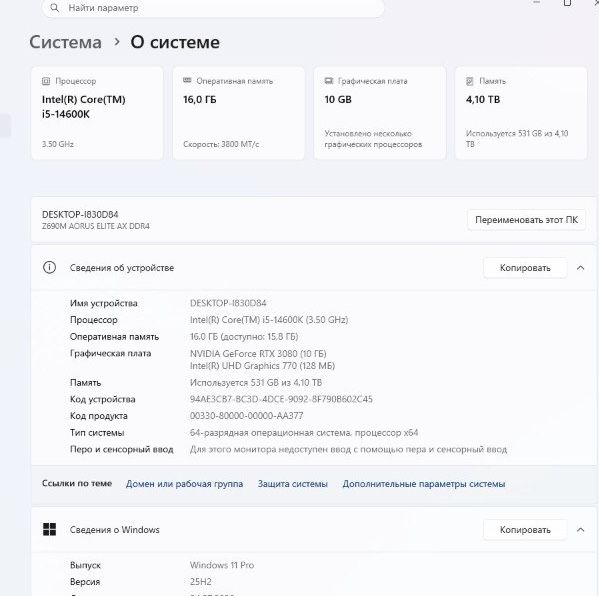Open the Память card showing 4,10 ТВ
Viewport: 599px width, 596px height.
pos(521,113)
